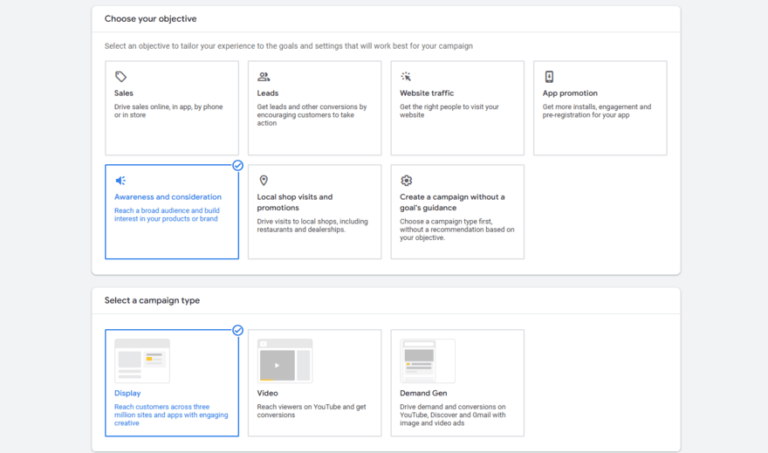
Task: Select Local shop visits and promotions title
Action: click(x=295, y=202)
